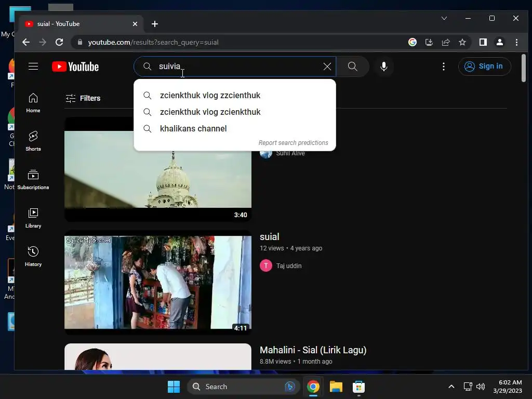Open YouTube settings three-dot menu
Image resolution: width=532 pixels, height=399 pixels.
point(444,66)
